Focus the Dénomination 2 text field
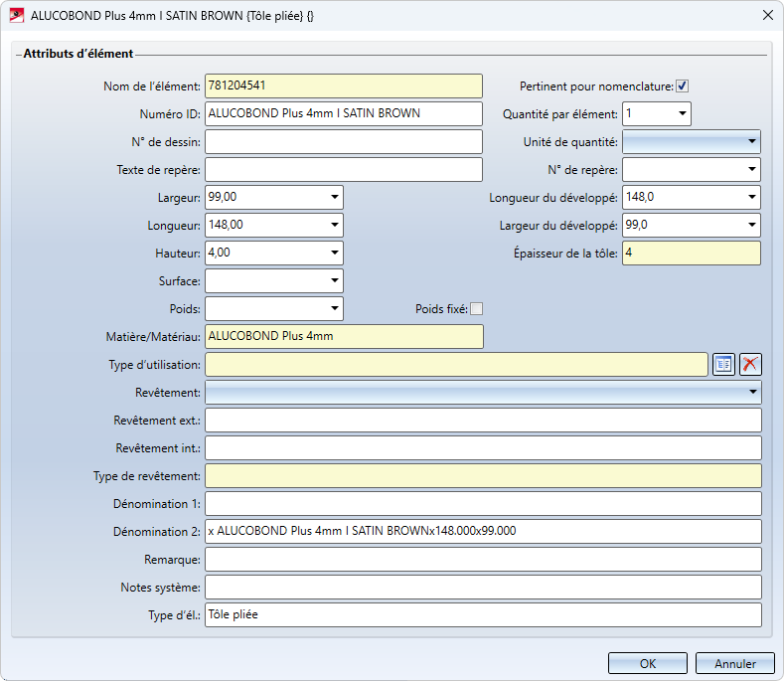This screenshot has height=681, width=784. [x=482, y=532]
